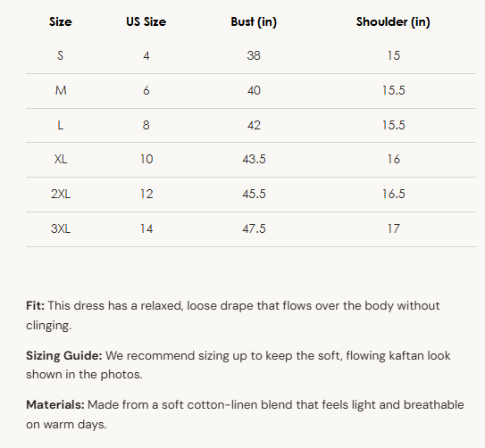
Task: Select the 2XL size row label
Action: coord(61,194)
